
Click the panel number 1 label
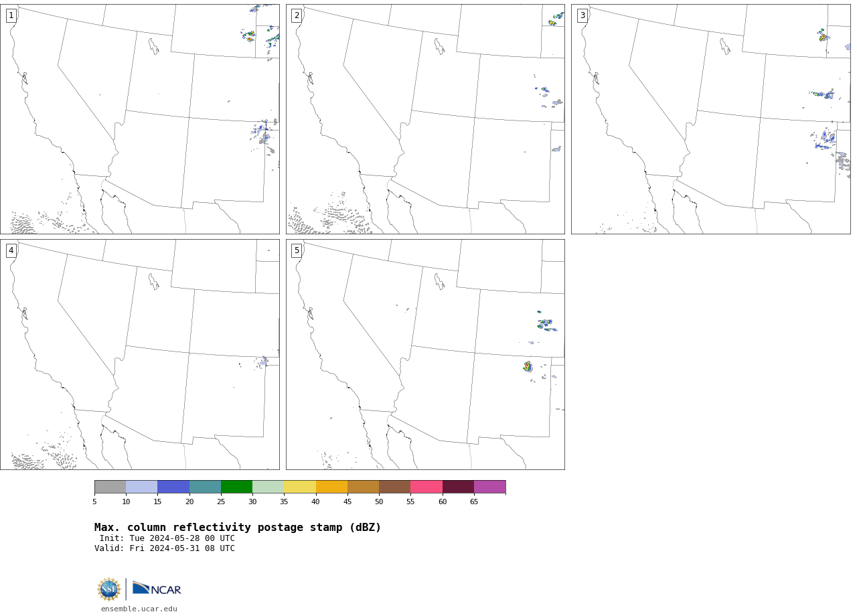tap(11, 15)
